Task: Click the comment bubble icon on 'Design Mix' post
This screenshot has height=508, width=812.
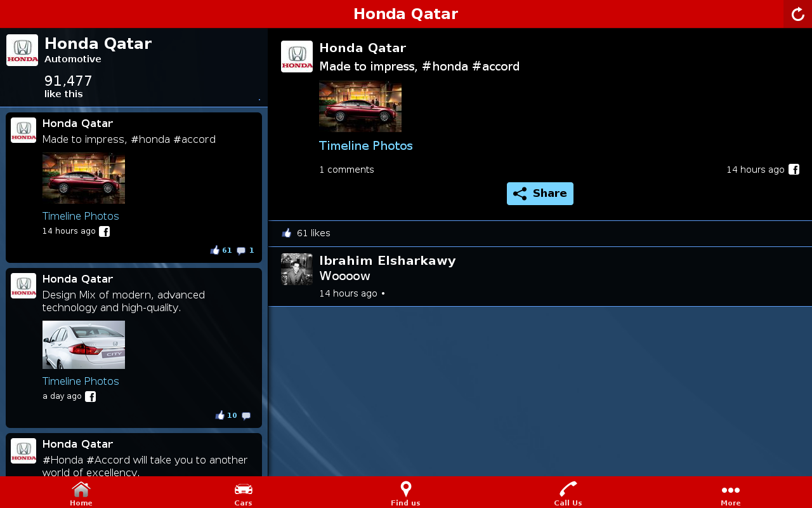Action: point(246,416)
